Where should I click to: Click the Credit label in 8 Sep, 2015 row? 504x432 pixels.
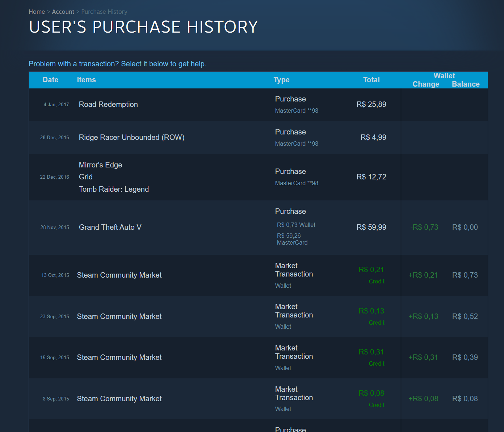point(377,405)
